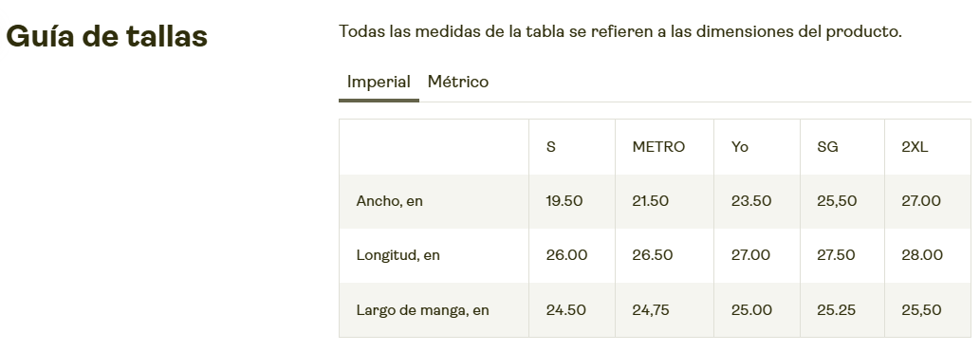Click the 21.50 width value

(x=650, y=201)
